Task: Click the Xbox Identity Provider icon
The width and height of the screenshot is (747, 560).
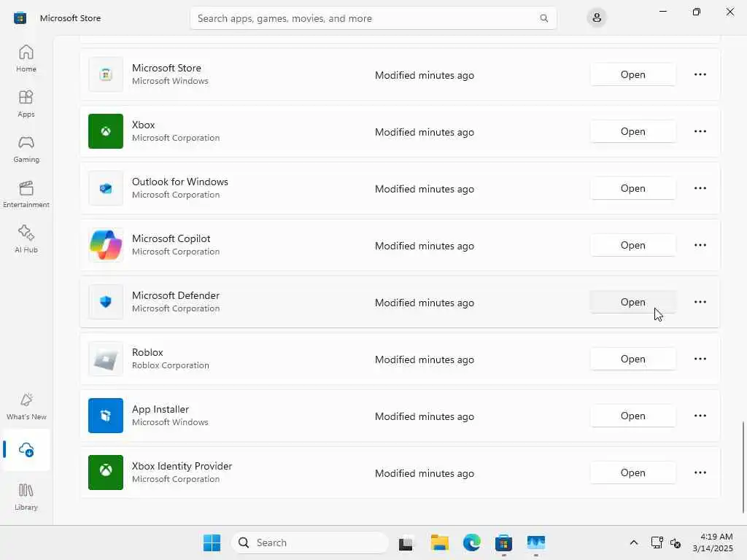Action: pos(106,472)
